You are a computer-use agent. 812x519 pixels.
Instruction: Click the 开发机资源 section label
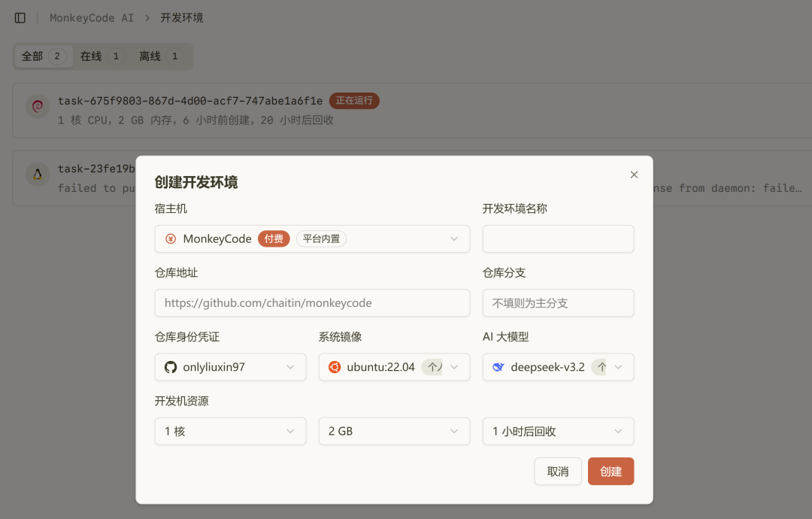pos(182,401)
